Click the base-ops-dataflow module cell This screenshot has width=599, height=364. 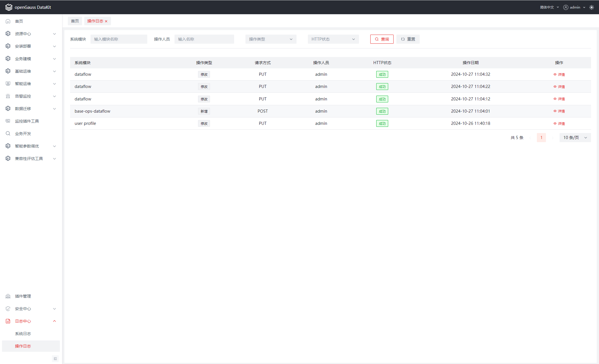pos(93,111)
